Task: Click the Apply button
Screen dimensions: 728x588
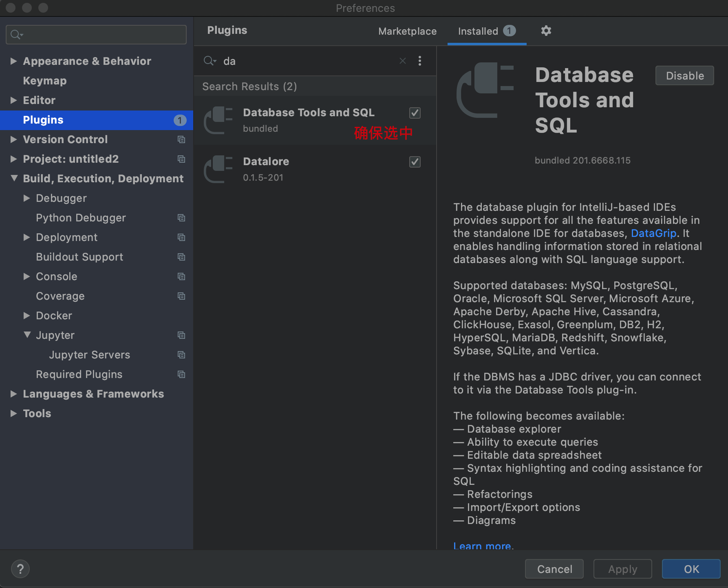Action: click(622, 569)
